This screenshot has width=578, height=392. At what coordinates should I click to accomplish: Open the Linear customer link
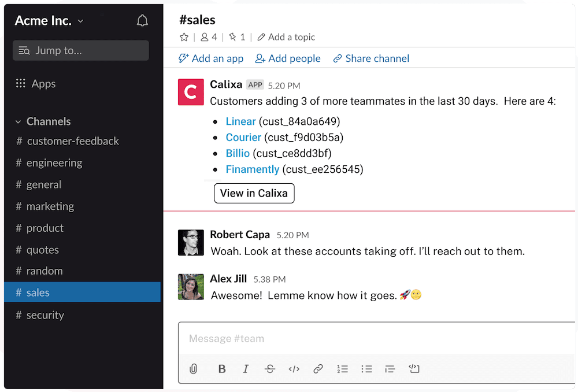[x=240, y=121]
